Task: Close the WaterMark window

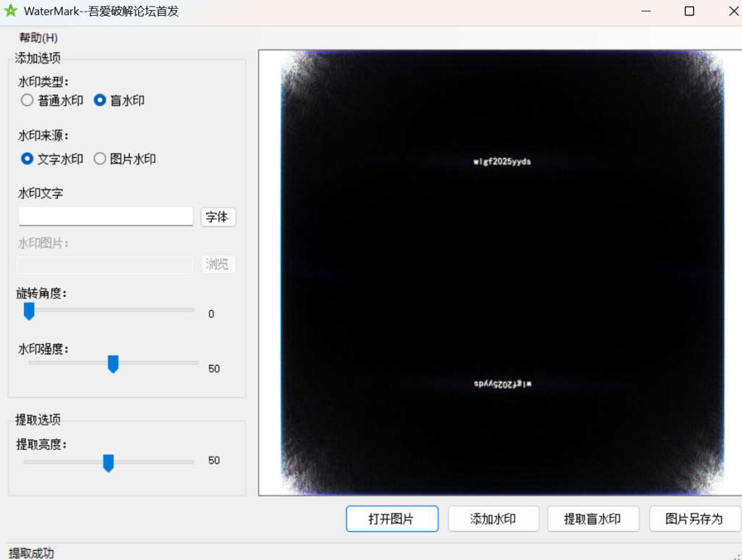Action: 733,11
